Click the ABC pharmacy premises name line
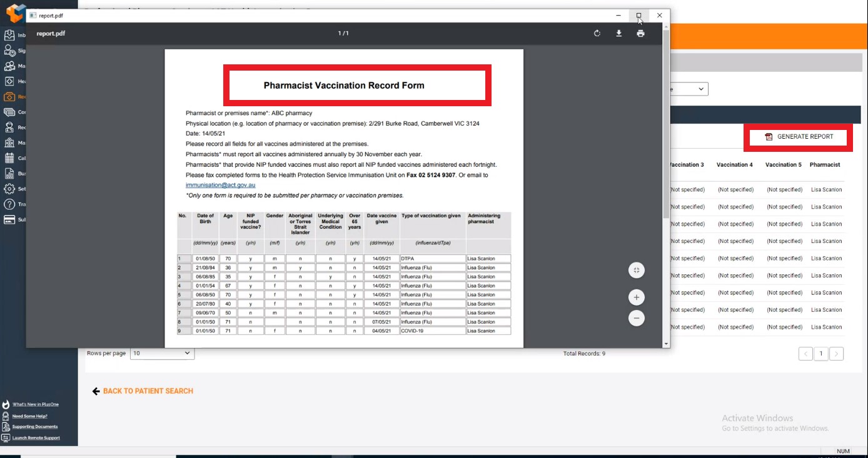868x458 pixels. [x=249, y=113]
